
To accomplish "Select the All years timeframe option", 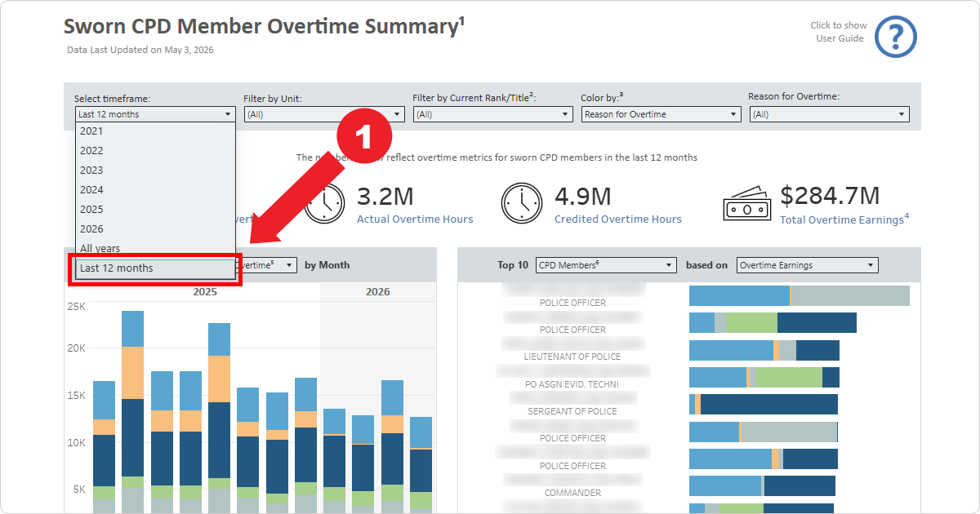I will 155,248.
